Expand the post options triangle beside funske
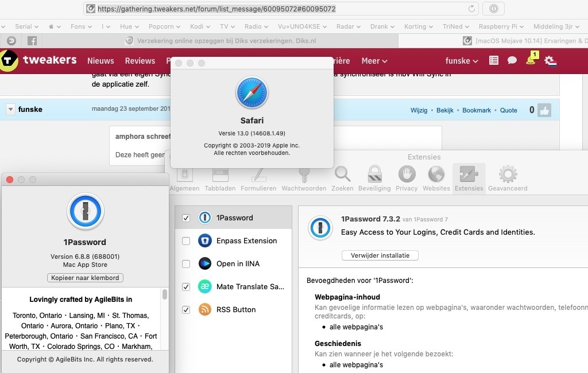The image size is (588, 373). click(x=10, y=110)
